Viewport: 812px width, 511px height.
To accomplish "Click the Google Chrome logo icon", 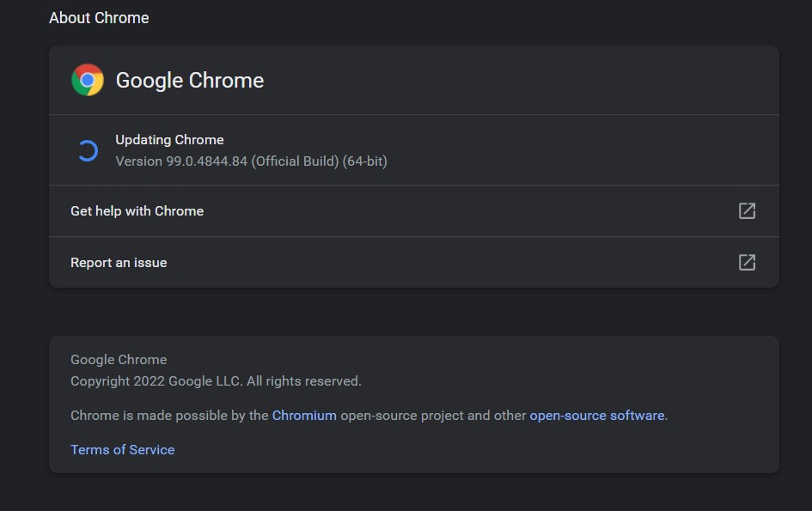I will [x=87, y=80].
